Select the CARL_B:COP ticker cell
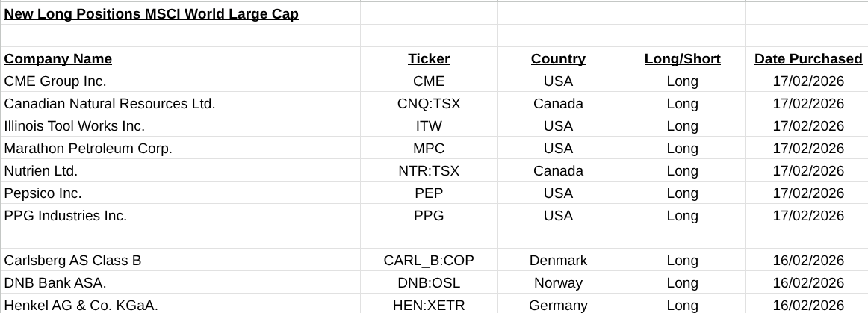 tap(429, 261)
